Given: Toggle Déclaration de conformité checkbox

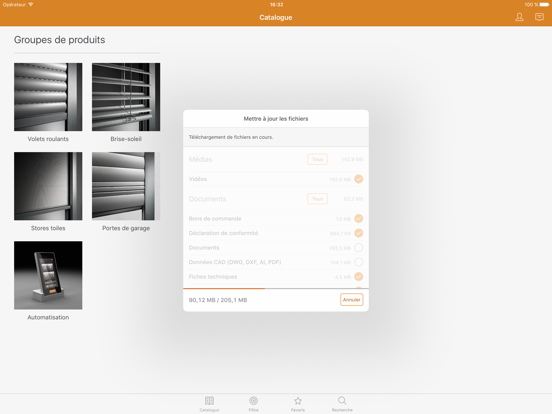Looking at the screenshot, I should tap(358, 233).
